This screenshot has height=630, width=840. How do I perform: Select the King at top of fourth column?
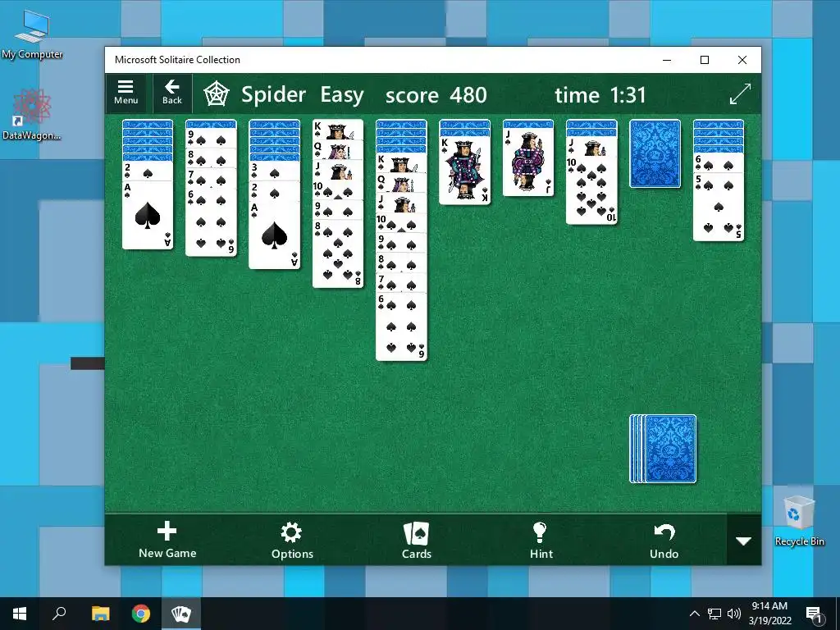(337, 130)
